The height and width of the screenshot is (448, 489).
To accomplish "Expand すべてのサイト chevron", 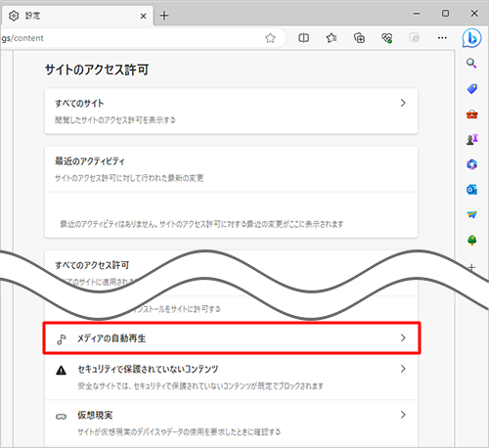I will pos(403,103).
